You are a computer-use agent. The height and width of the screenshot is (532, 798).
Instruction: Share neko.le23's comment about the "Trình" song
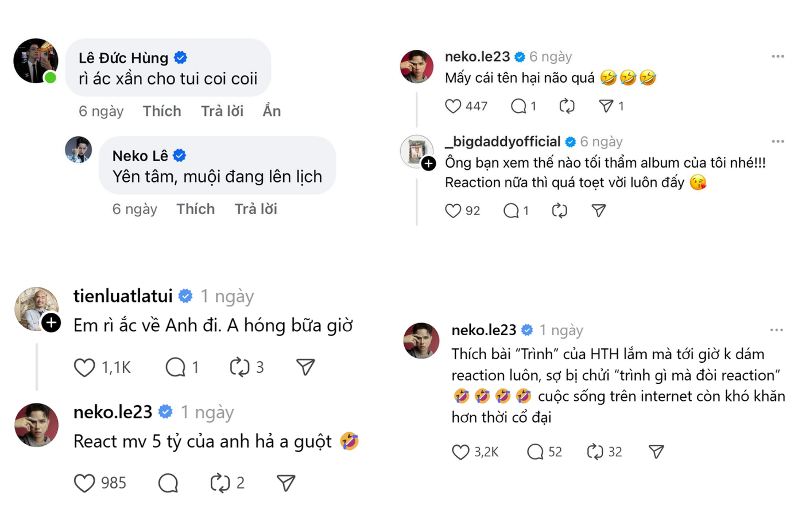[656, 452]
